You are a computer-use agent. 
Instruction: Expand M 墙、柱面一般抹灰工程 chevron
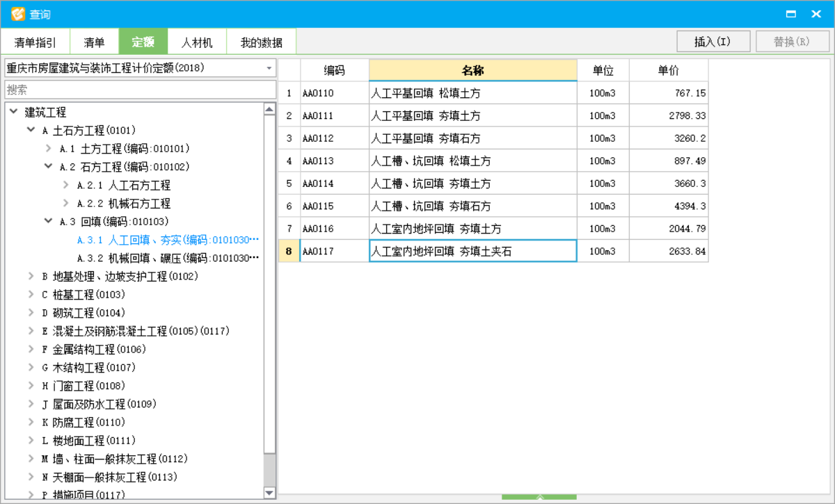coord(31,459)
